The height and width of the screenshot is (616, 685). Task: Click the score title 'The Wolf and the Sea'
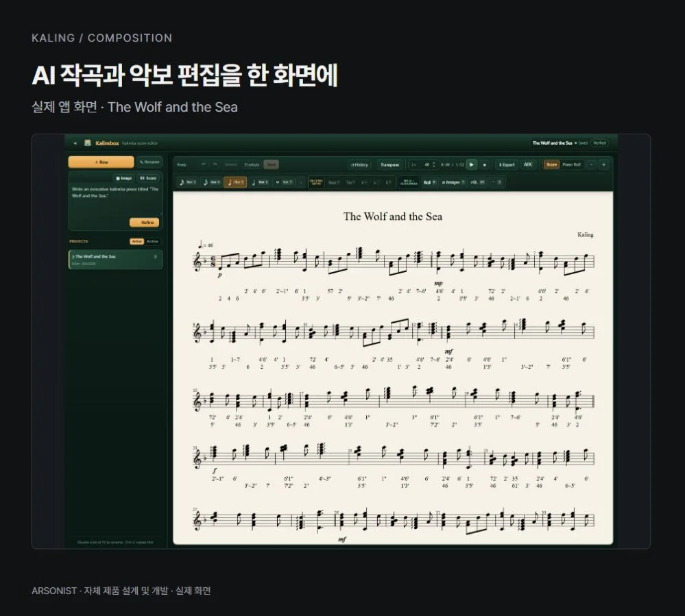pyautogui.click(x=392, y=217)
